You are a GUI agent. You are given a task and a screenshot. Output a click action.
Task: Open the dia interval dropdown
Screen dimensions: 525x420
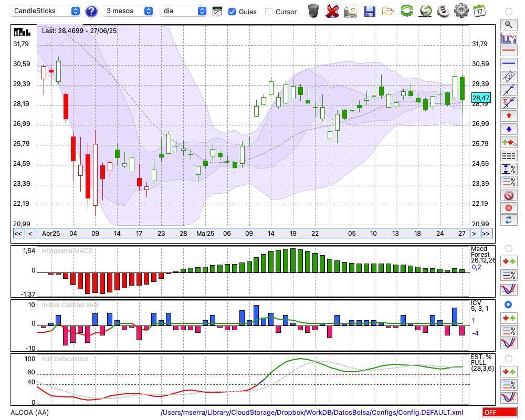click(183, 11)
